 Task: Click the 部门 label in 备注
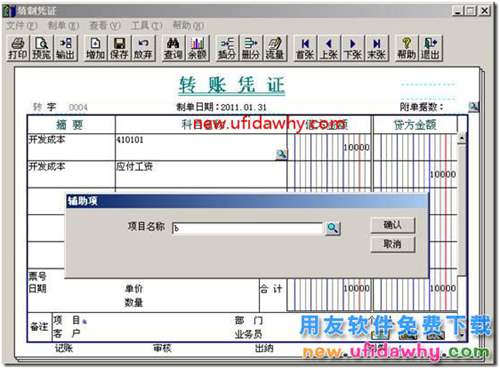pos(249,321)
